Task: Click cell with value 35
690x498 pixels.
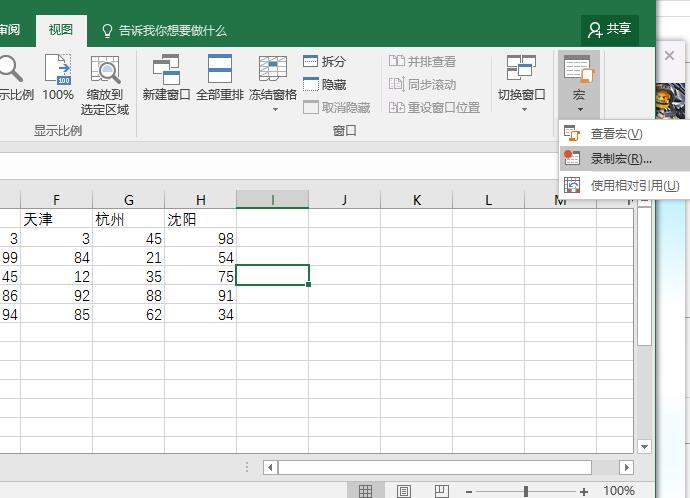Action: pyautogui.click(x=128, y=276)
